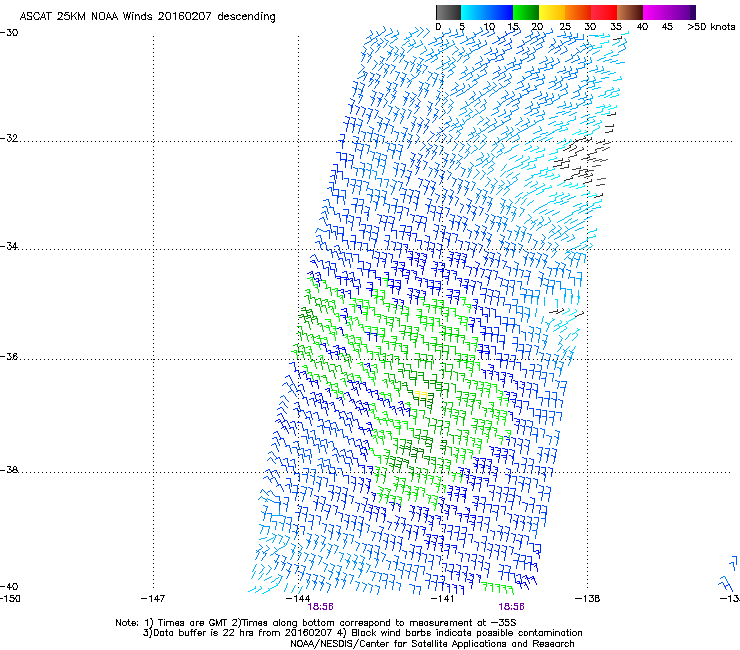Click the '-147' longitude axis label
This screenshot has height=650, width=740.
coord(153,599)
